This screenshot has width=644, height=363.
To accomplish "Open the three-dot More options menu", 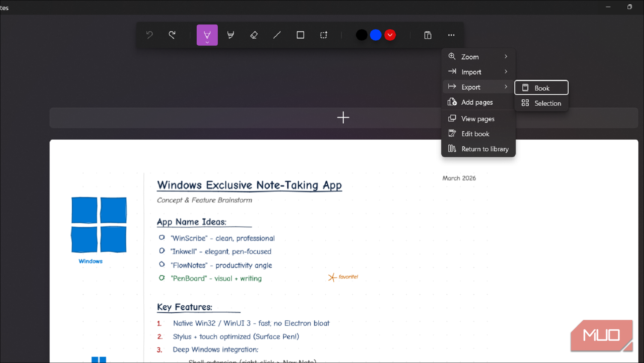I will (x=451, y=35).
